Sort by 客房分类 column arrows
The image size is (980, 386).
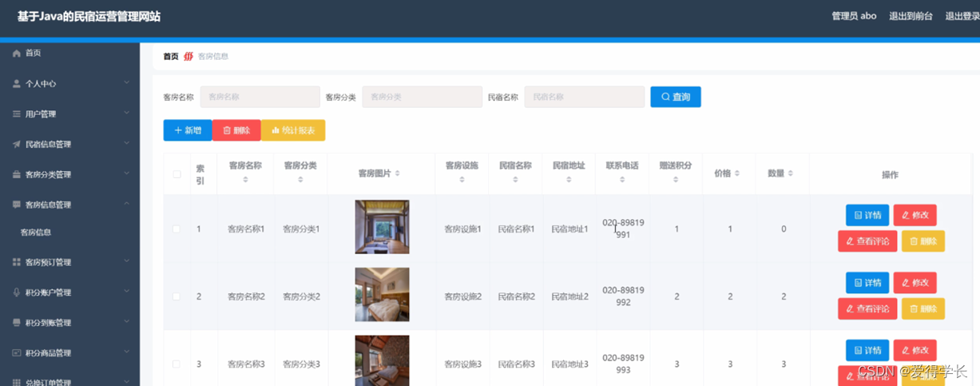(300, 180)
